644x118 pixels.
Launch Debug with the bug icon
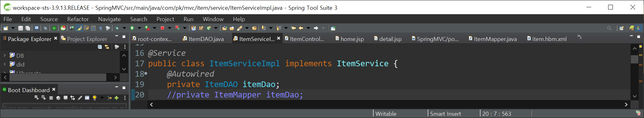click(117, 28)
